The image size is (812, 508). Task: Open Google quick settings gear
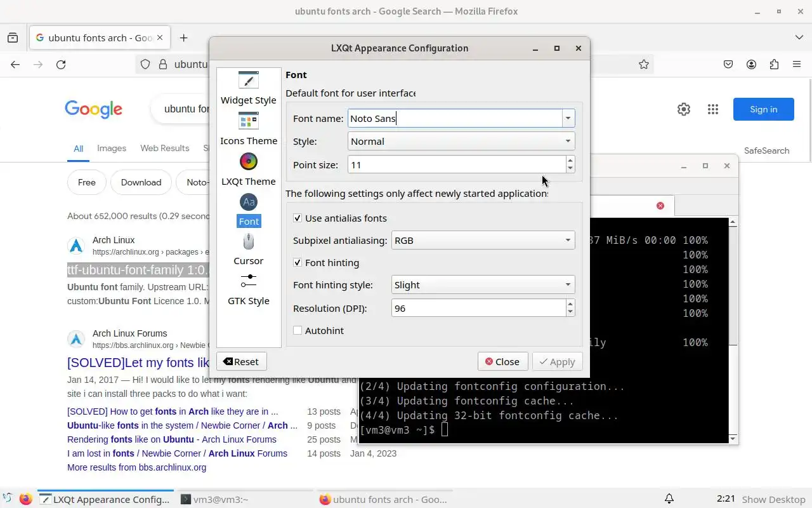683,109
